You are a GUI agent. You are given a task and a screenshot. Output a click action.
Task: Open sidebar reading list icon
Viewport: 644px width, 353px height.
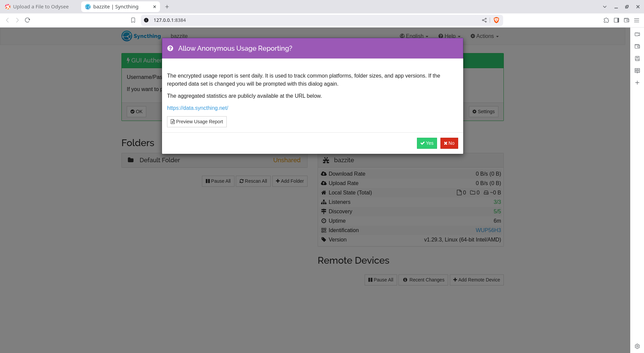637,71
